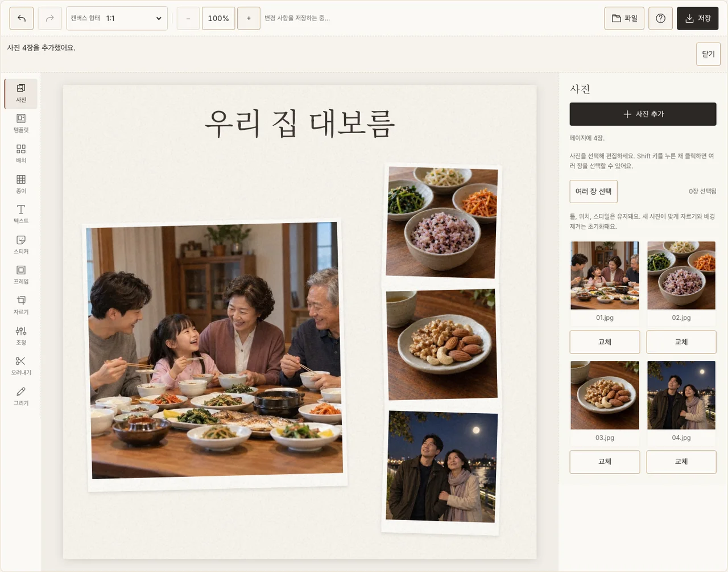
Task: Open the 프레임 frame tool
Action: coord(21,275)
